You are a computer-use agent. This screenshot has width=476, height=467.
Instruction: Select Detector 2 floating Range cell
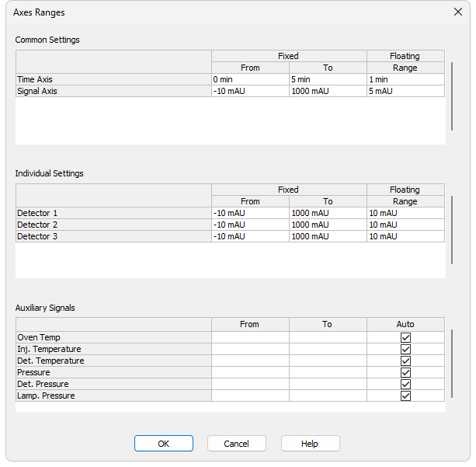(405, 225)
